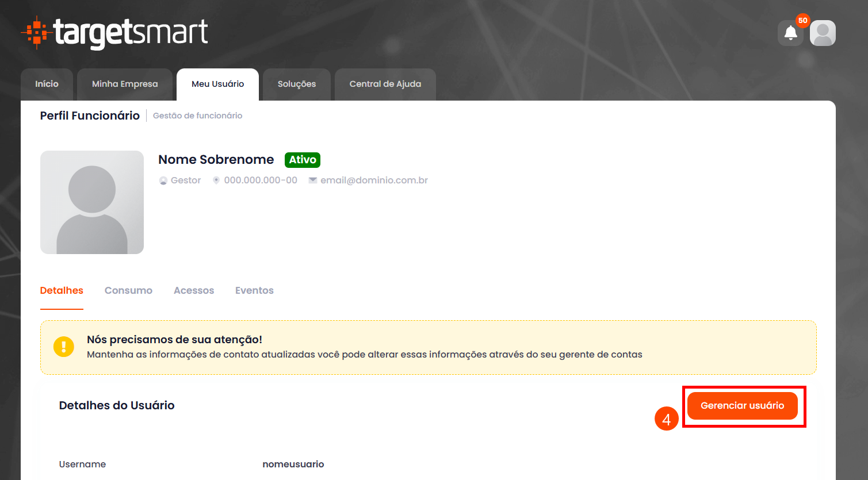Viewport: 868px width, 480px height.
Task: Click the yellow warning exclamation icon
Action: click(64, 347)
